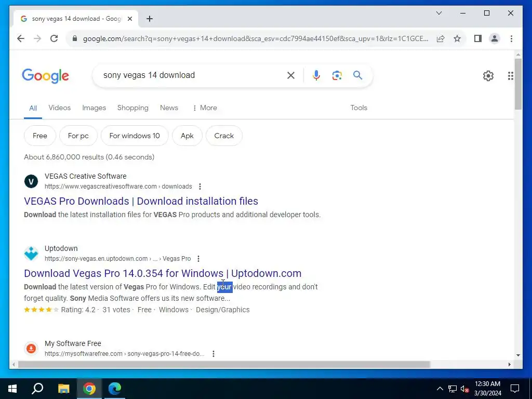The image size is (532, 399).
Task: Close the sony vegas 14 download tab
Action: pos(129,19)
